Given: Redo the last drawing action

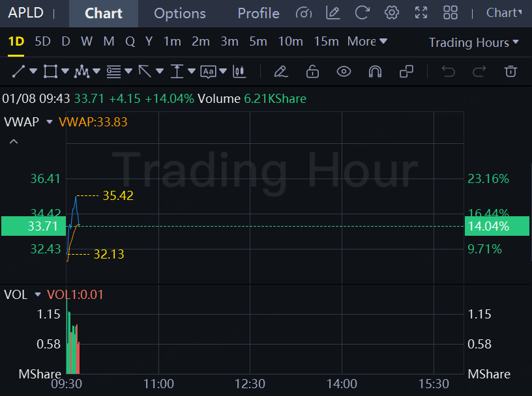Looking at the screenshot, I should (x=479, y=72).
